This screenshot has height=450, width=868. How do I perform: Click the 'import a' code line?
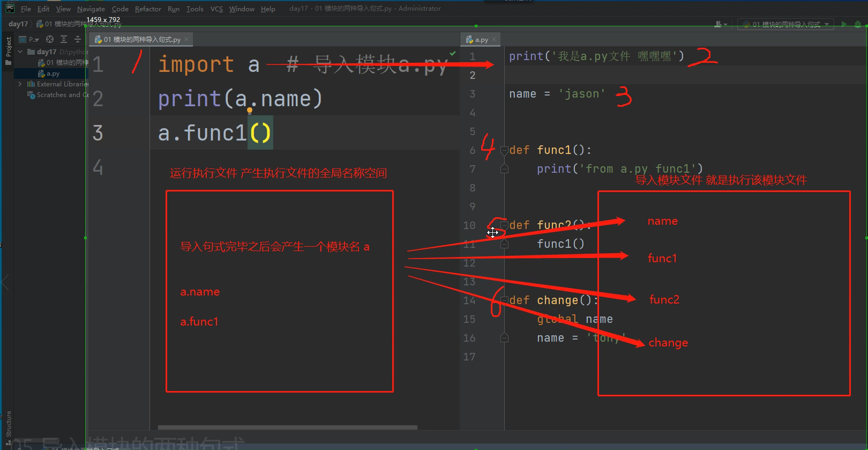[x=209, y=64]
